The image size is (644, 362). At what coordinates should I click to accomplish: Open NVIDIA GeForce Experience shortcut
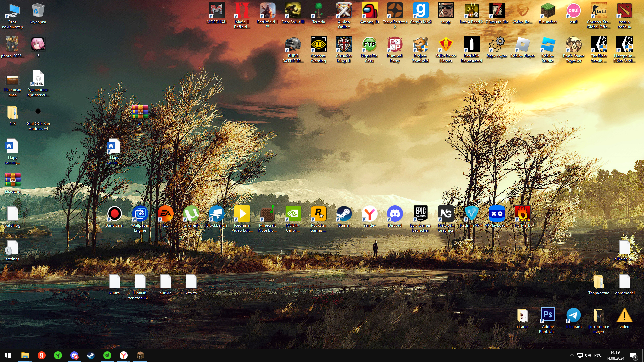[x=293, y=219]
